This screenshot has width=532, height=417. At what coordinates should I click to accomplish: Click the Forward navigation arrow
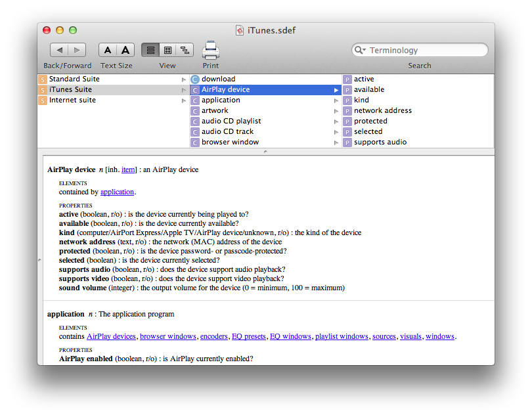pos(77,49)
